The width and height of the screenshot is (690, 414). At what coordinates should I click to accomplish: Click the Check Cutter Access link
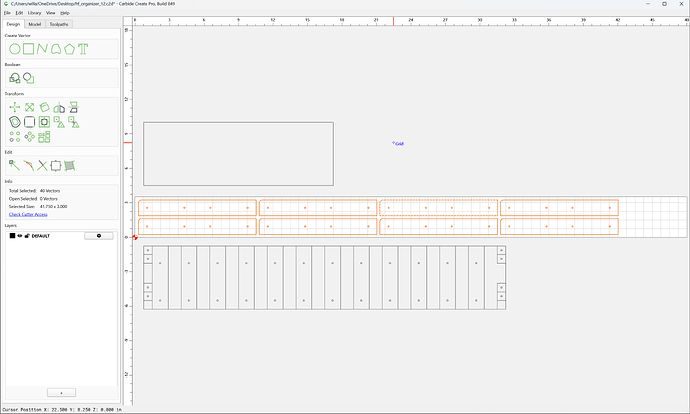pos(28,214)
